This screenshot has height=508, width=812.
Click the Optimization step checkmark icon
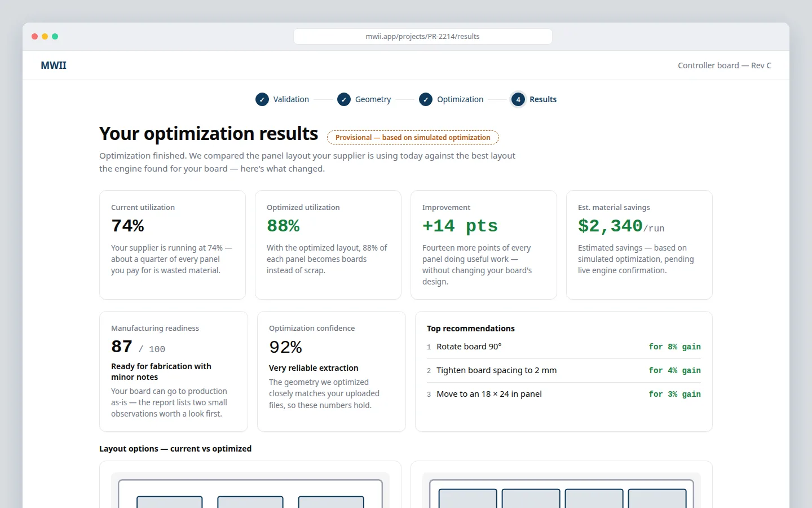point(426,99)
